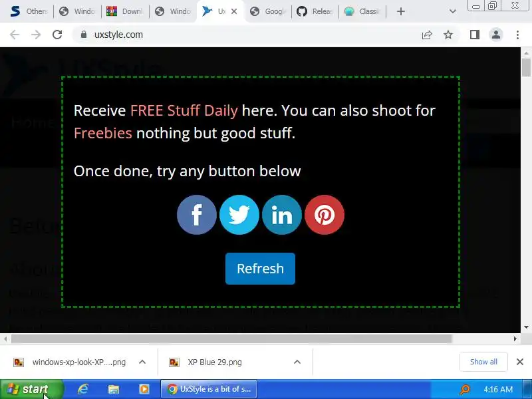Viewport: 532px width, 399px height.
Task: Select UxStyle Chrome taskbar button
Action: [x=209, y=389]
